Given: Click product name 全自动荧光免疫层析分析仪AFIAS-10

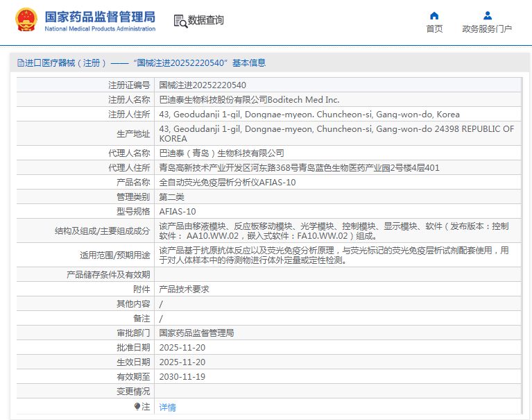Looking at the screenshot, I should pos(228,183).
